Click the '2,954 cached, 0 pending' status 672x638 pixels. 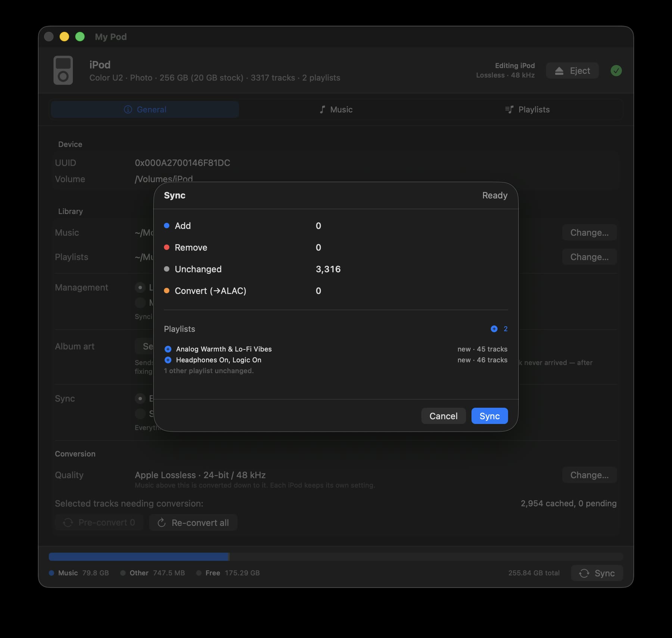point(569,503)
